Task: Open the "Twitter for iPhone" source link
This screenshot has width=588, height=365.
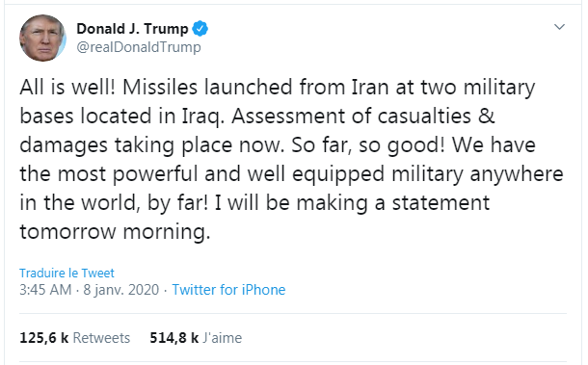Action: coord(228,290)
